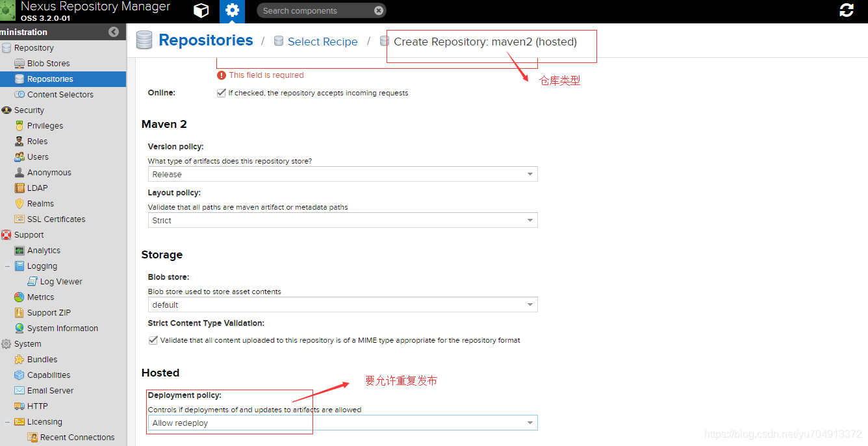Go to Repositories breadcrumb

coord(206,40)
